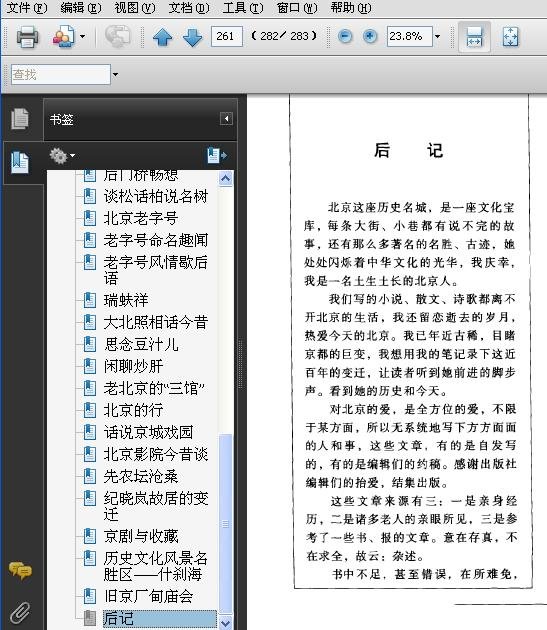The image size is (547, 630).
Task: Toggle fit width scrolling mode icon
Action: pos(474,37)
